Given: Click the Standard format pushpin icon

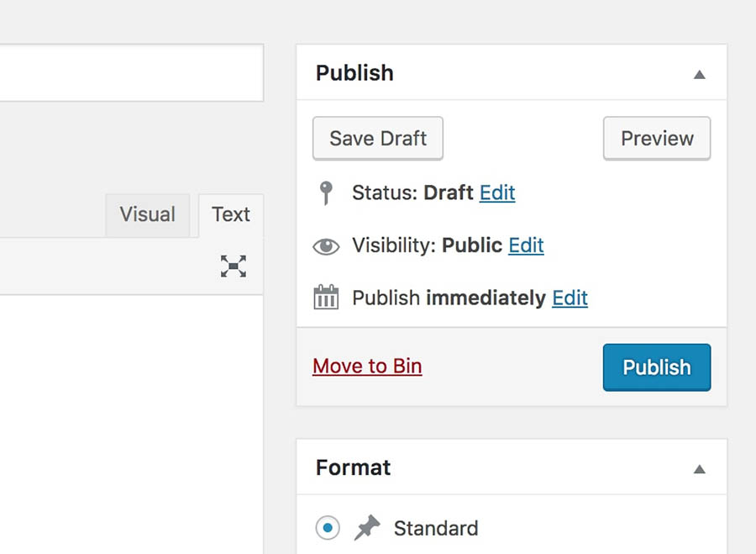Looking at the screenshot, I should 367,527.
